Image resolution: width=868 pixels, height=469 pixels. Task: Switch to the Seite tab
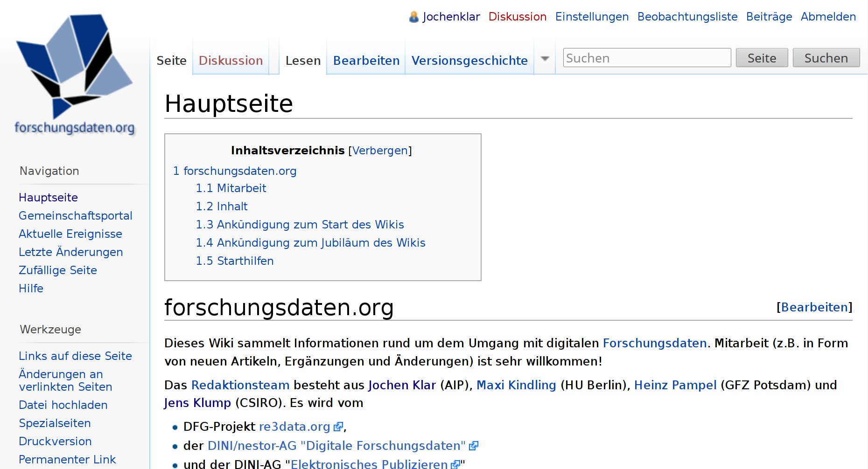coord(171,61)
